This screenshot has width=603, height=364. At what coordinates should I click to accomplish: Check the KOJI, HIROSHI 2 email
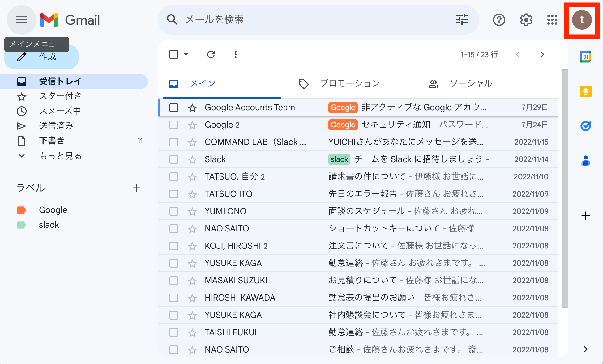174,246
